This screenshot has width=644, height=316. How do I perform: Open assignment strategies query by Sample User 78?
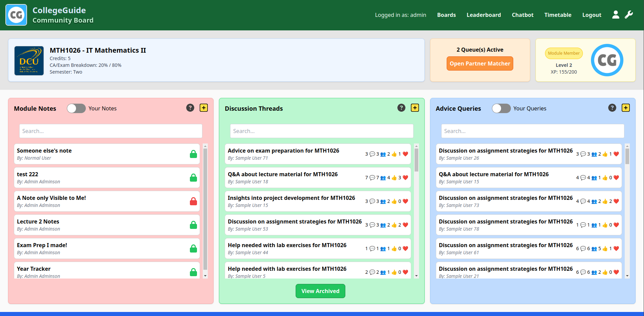pos(529,225)
